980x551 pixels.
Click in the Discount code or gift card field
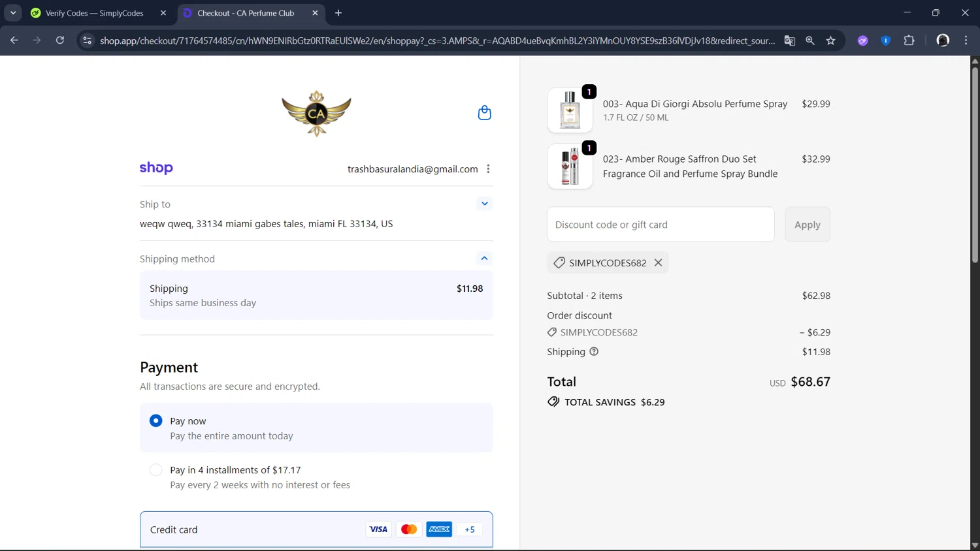point(661,225)
